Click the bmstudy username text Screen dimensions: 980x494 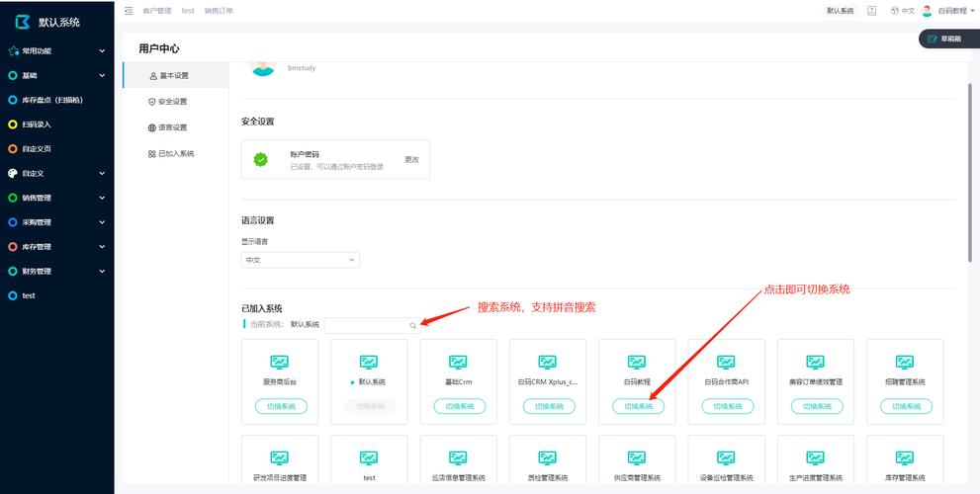click(302, 68)
